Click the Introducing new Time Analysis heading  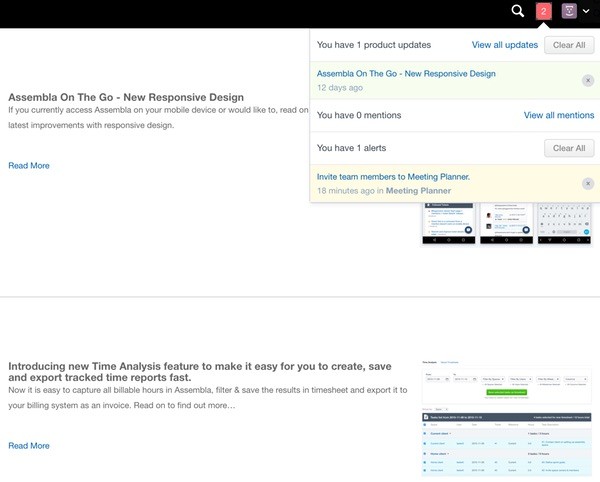coord(200,372)
